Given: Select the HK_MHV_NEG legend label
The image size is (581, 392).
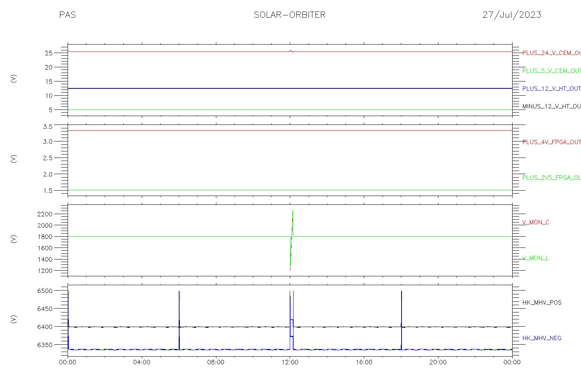Looking at the screenshot, I should tap(542, 338).
